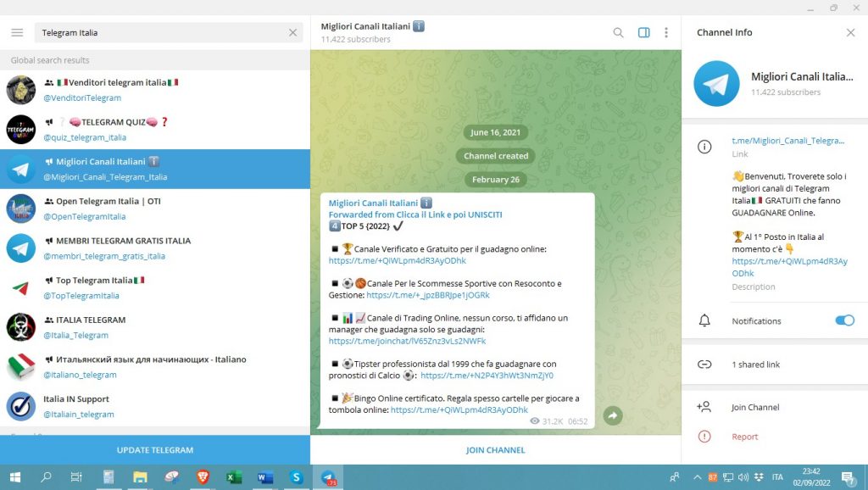Click the chain icon beside 1 shared link

[704, 364]
